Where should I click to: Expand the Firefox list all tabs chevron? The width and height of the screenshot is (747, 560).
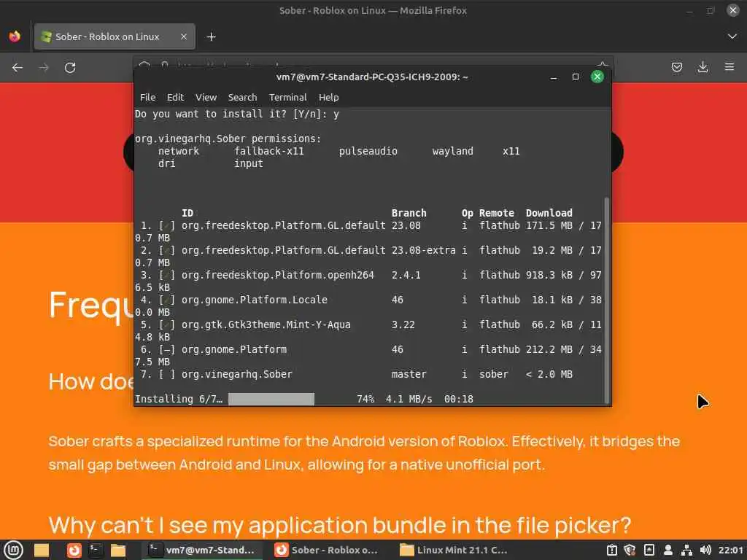coord(732,36)
